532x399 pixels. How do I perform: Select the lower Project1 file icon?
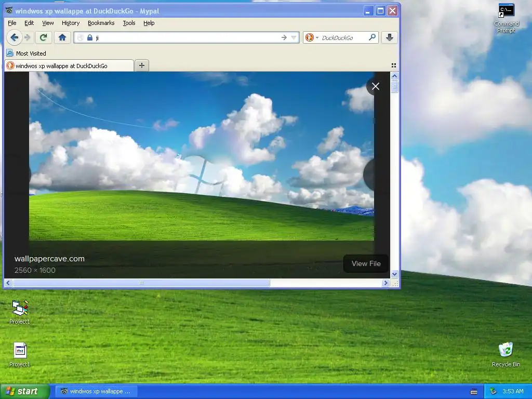(x=20, y=355)
